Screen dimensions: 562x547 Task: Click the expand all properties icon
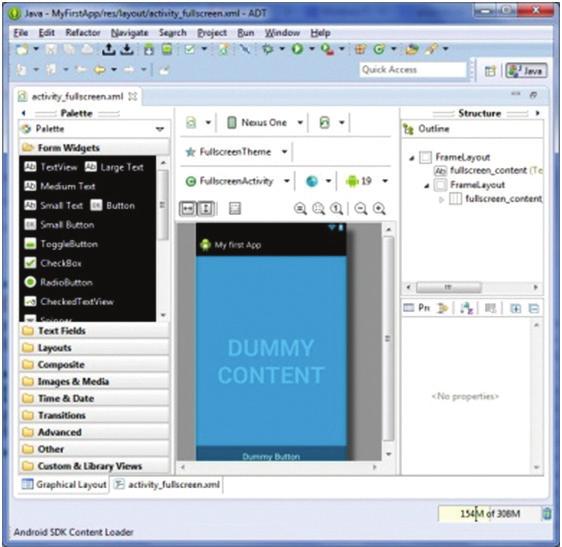point(515,308)
